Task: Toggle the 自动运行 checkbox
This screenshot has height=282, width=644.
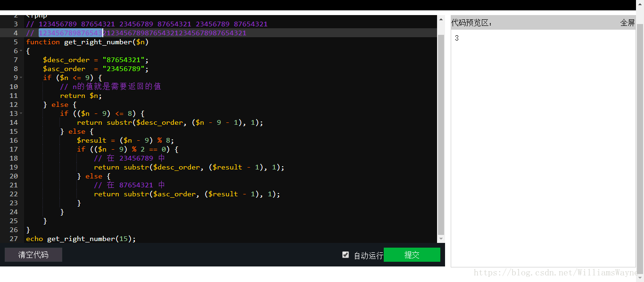Action: (x=346, y=255)
